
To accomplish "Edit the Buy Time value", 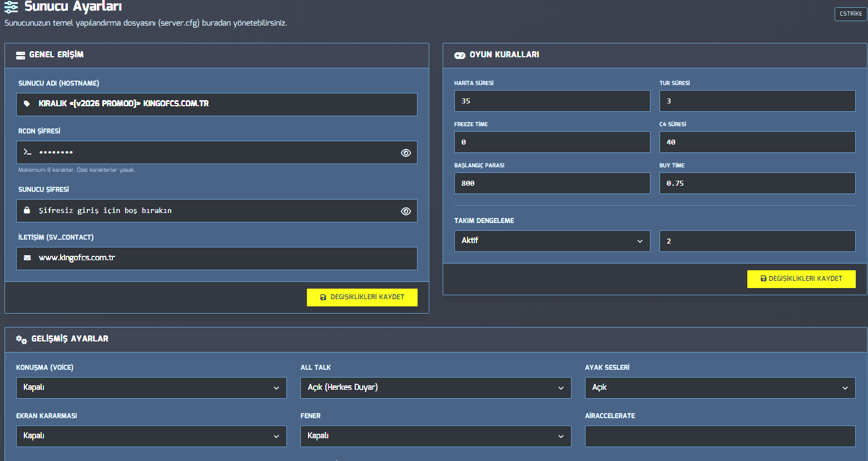I will [757, 184].
